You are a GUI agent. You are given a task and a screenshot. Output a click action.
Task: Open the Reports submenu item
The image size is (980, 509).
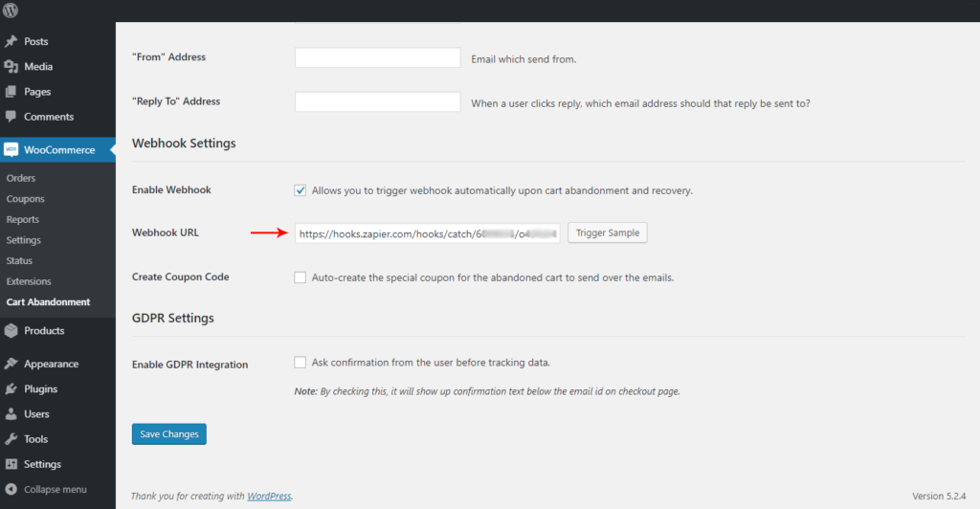coord(23,219)
